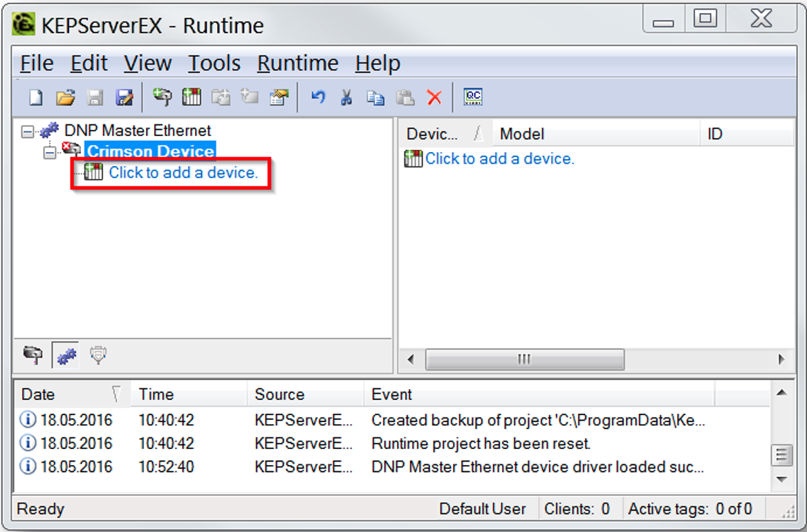Open the File menu
The image size is (807, 532).
[37, 64]
